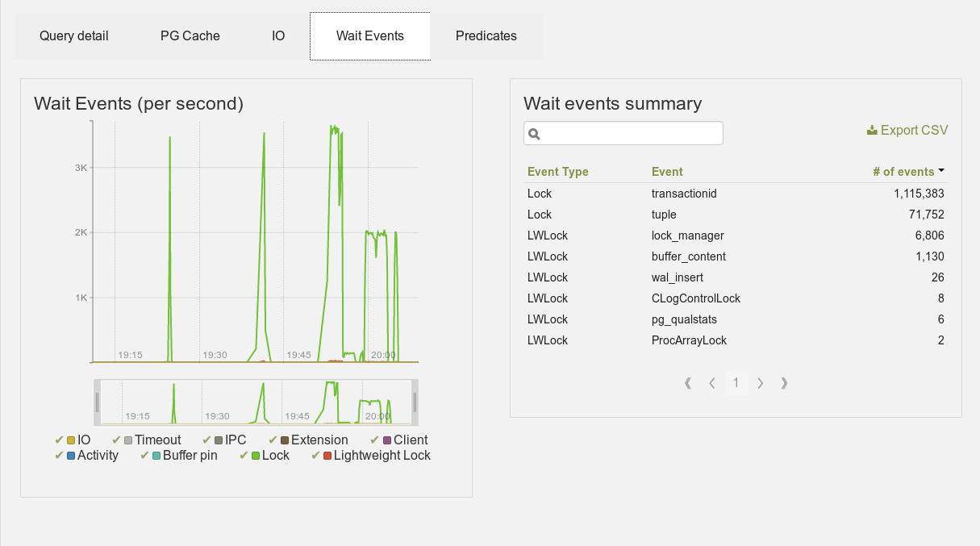Focus the wait events search field
Image resolution: width=980 pixels, height=546 pixels.
click(x=623, y=134)
